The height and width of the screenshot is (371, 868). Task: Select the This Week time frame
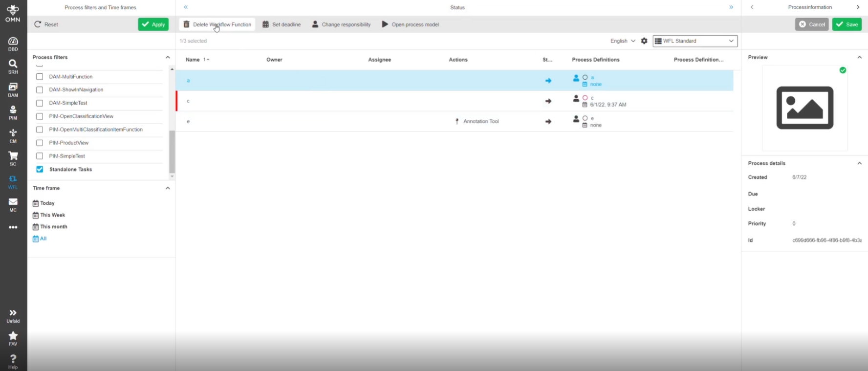tap(52, 215)
